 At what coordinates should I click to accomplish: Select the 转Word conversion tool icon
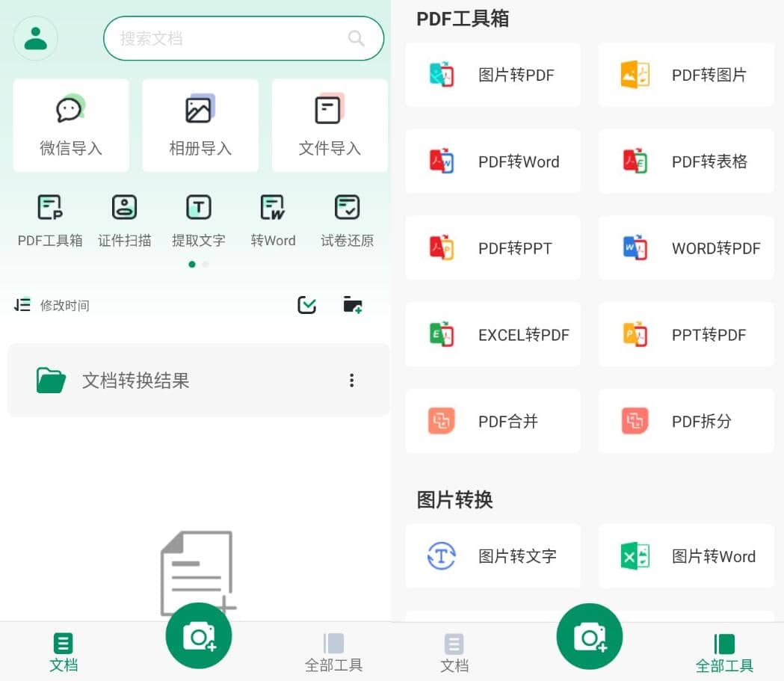click(273, 218)
